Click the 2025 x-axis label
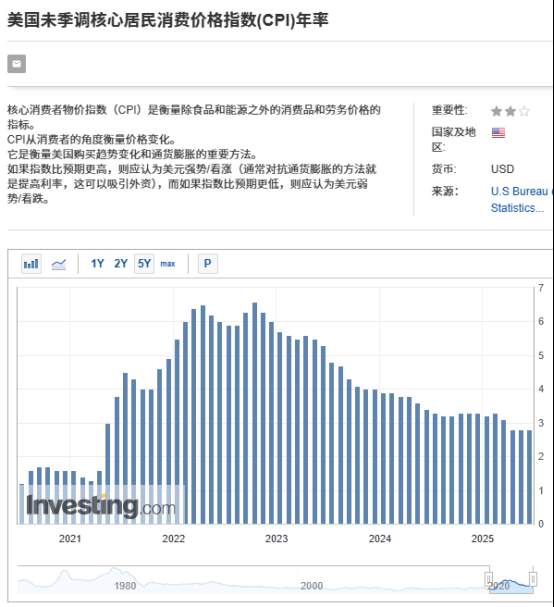This screenshot has height=607, width=554. [x=482, y=538]
